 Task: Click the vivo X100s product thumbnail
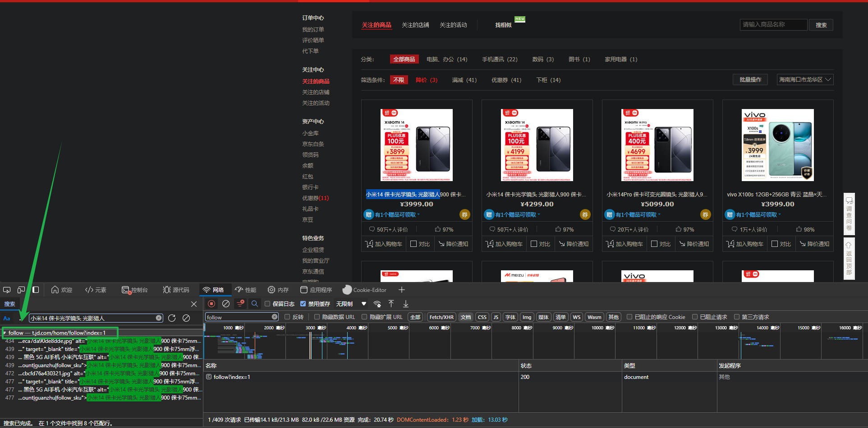(x=778, y=145)
